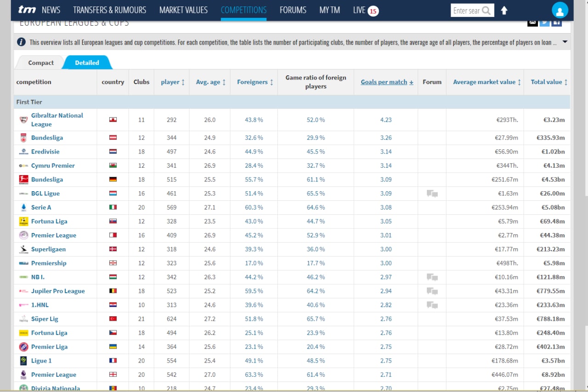This screenshot has height=392, width=588.
Task: Click goals per match value 4.23
Action: click(386, 119)
